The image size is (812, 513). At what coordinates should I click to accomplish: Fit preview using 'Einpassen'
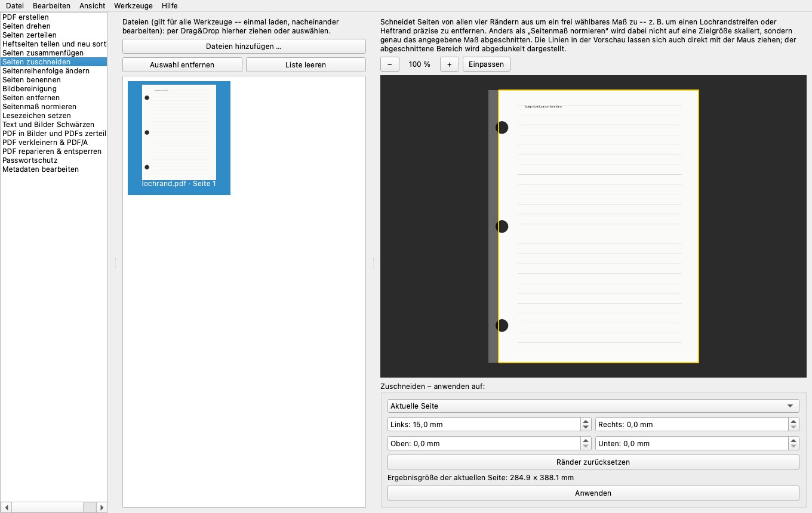pos(487,64)
